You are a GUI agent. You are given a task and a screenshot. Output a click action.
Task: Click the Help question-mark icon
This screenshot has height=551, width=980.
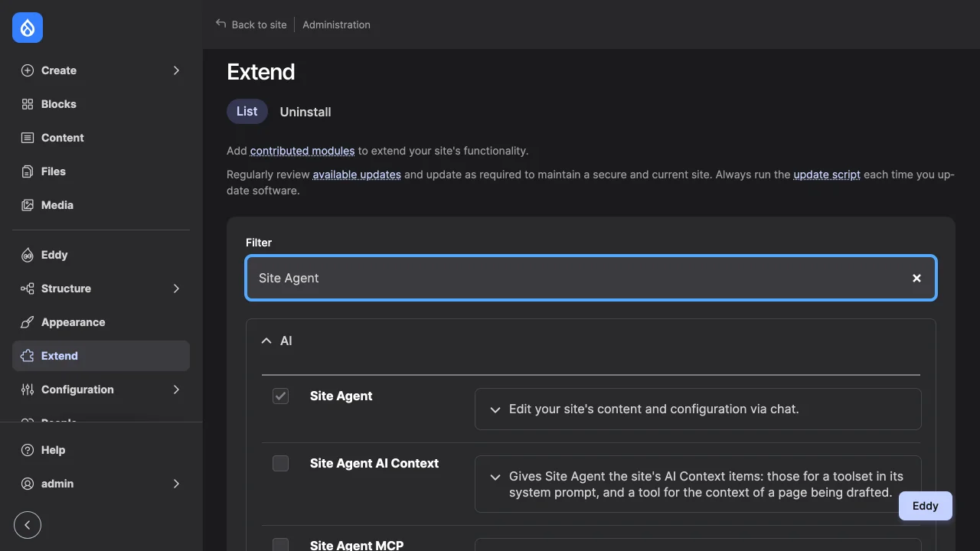[x=28, y=450]
